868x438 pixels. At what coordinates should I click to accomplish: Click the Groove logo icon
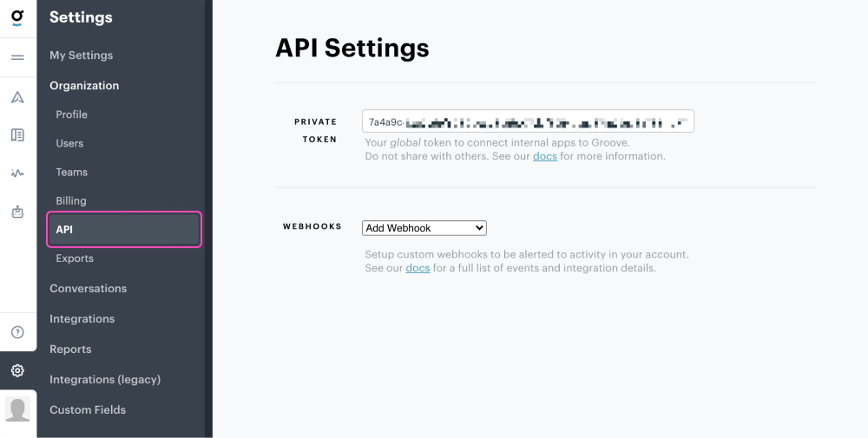[17, 18]
